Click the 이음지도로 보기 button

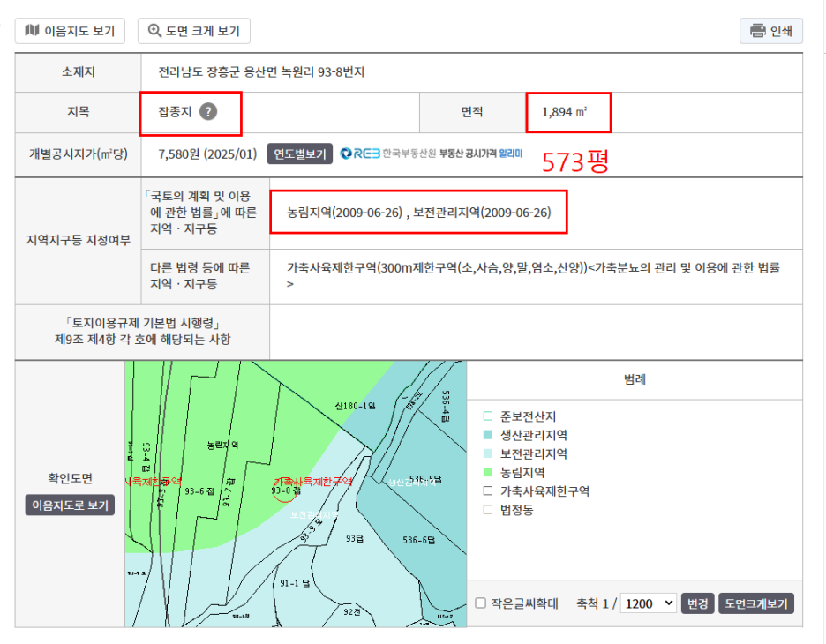coord(70,505)
